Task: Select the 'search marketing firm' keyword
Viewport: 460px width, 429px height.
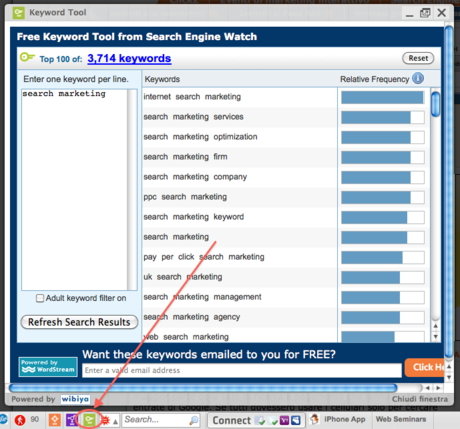Action: coord(185,157)
